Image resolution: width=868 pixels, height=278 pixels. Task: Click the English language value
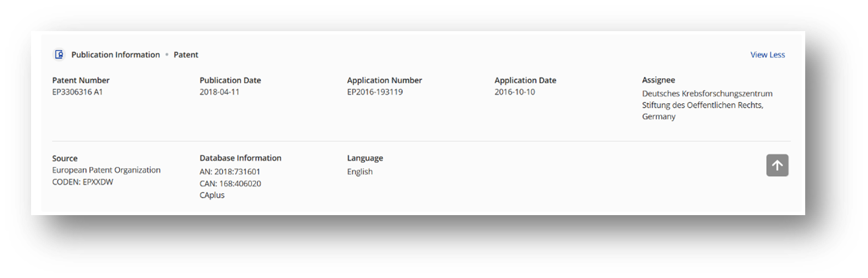(x=360, y=171)
